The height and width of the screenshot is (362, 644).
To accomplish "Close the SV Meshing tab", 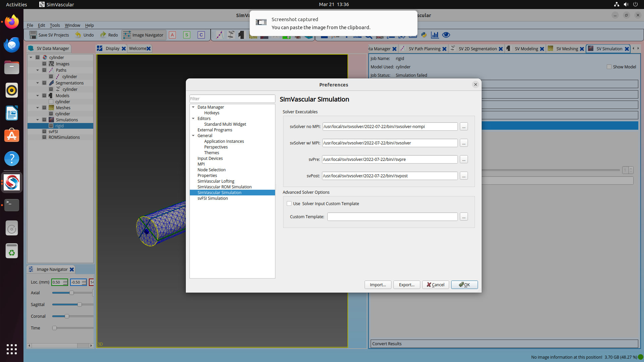I will pos(582,49).
